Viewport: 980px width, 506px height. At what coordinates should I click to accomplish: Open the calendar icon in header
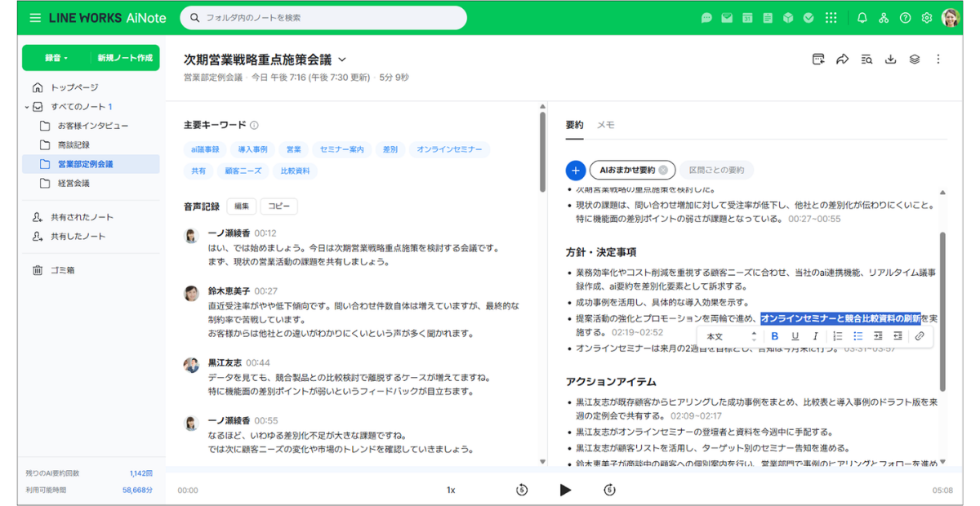(x=747, y=18)
